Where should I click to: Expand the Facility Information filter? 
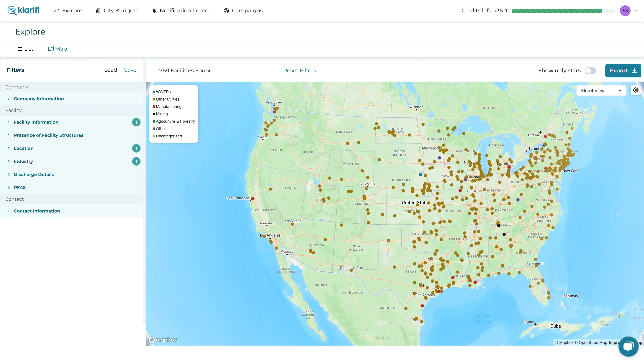pyautogui.click(x=36, y=122)
